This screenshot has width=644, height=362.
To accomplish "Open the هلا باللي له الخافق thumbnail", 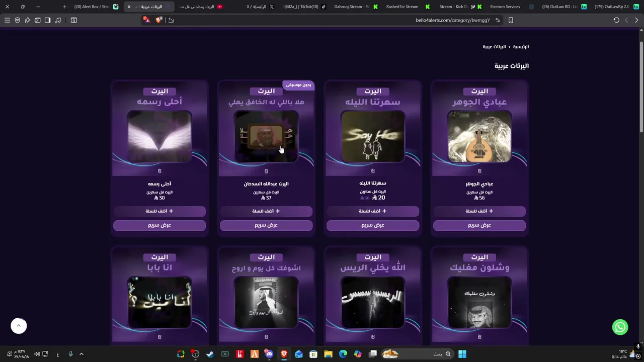I will [266, 137].
